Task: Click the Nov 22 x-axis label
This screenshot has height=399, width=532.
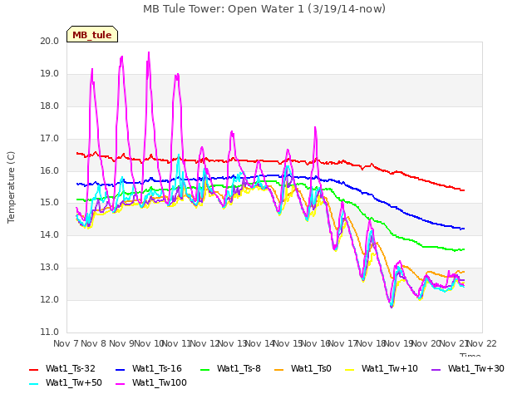Action: [482, 343]
